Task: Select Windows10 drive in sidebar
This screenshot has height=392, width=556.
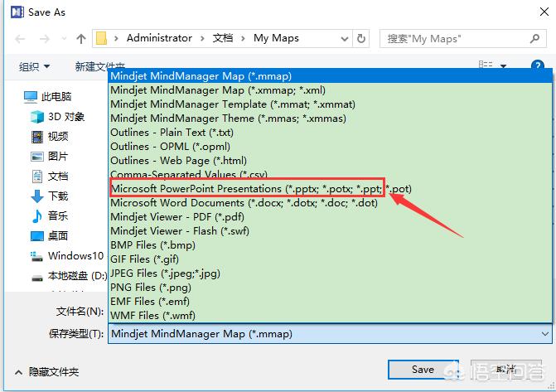Action: click(67, 256)
